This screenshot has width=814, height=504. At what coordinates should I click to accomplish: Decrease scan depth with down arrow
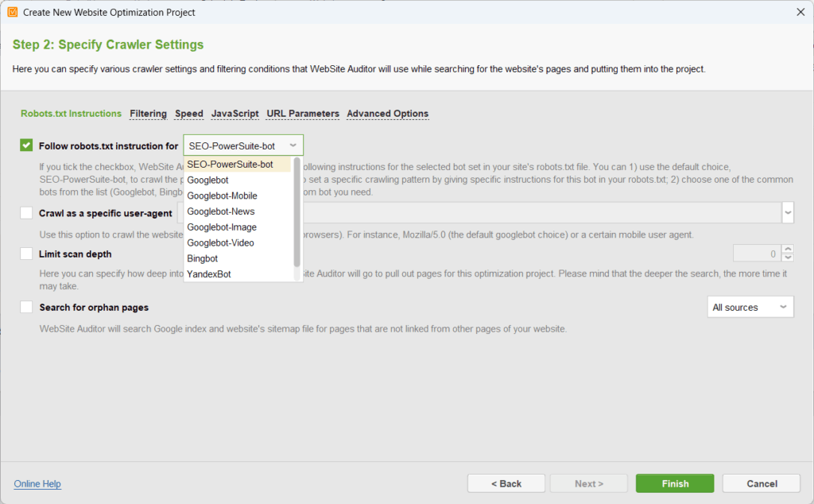point(788,258)
